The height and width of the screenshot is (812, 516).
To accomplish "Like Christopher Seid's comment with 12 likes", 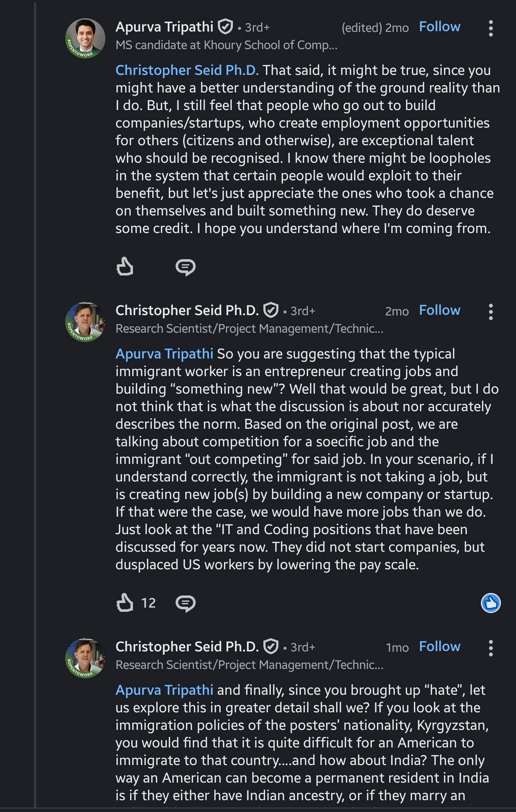I will tap(125, 602).
